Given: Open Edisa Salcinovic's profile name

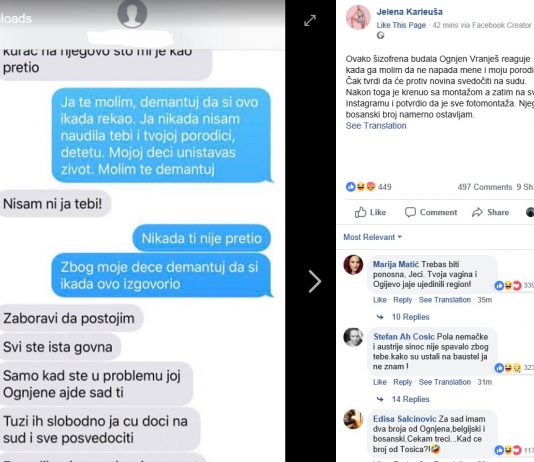Looking at the screenshot, I should click(405, 419).
